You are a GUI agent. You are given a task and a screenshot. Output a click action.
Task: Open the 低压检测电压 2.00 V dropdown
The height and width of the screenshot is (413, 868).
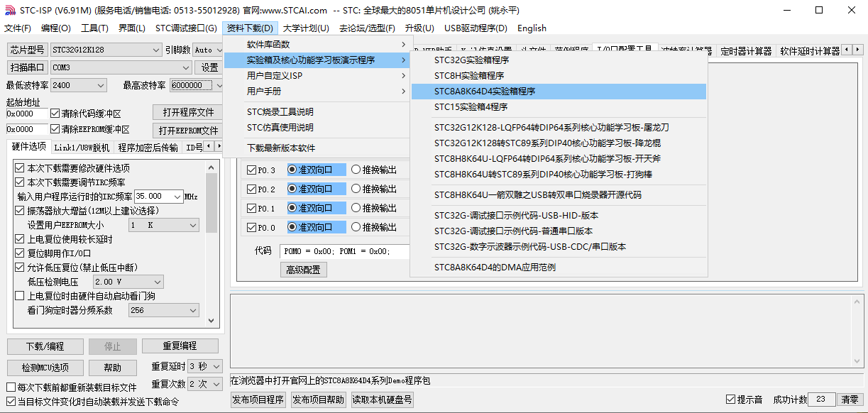click(x=128, y=282)
